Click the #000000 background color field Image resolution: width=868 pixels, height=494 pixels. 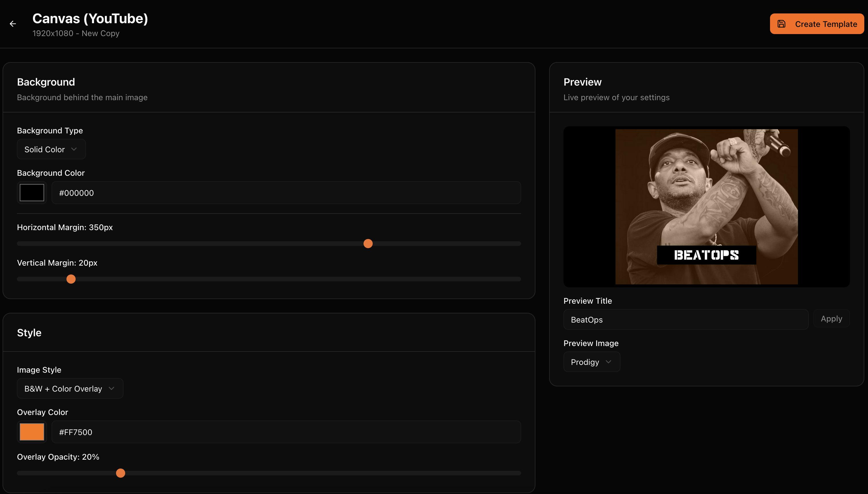point(286,193)
